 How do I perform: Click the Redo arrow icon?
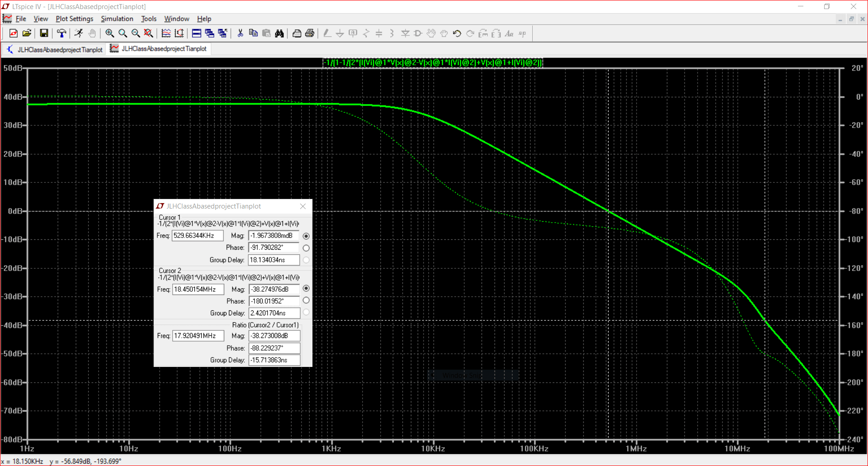pos(470,33)
